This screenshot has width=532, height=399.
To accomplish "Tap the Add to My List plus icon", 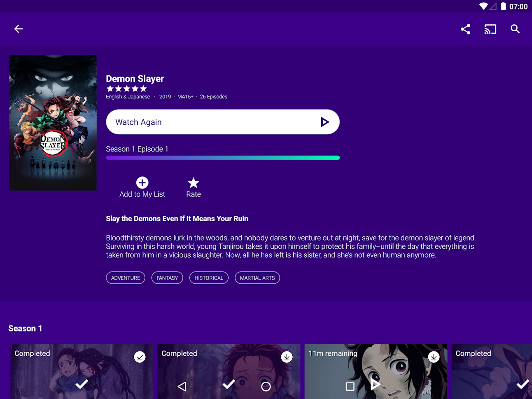I will point(142,183).
